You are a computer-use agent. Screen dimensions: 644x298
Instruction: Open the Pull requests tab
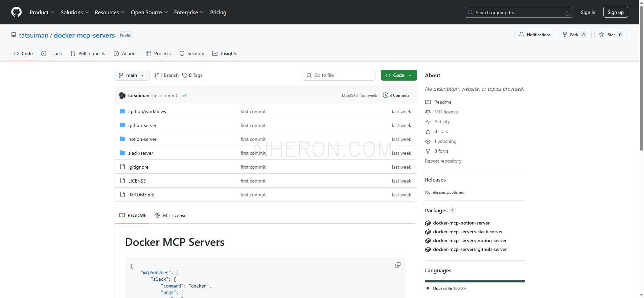88,54
